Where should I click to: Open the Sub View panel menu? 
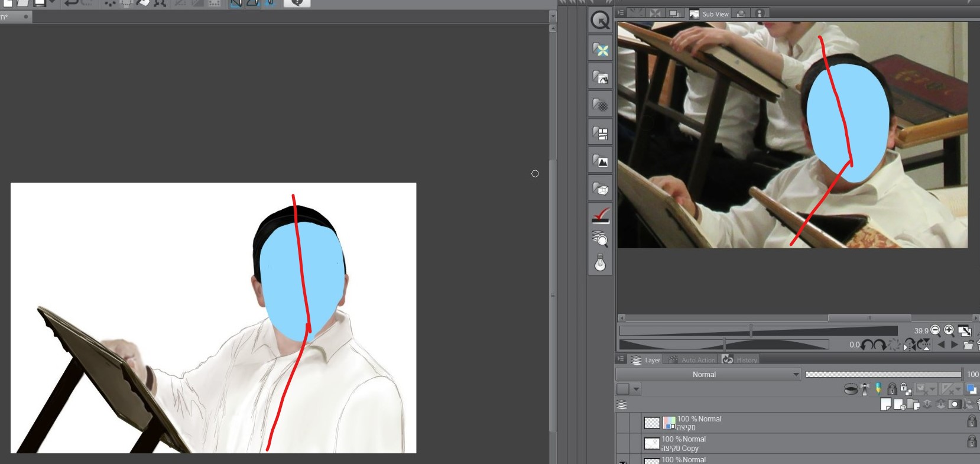click(621, 13)
